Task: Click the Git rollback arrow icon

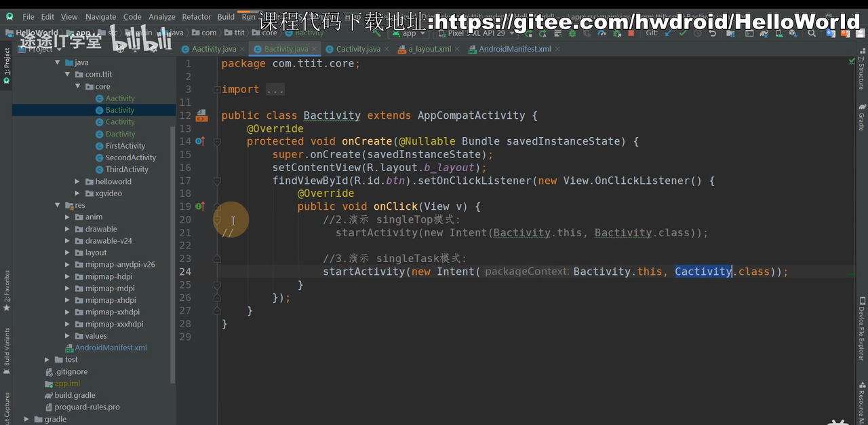Action: click(x=712, y=33)
